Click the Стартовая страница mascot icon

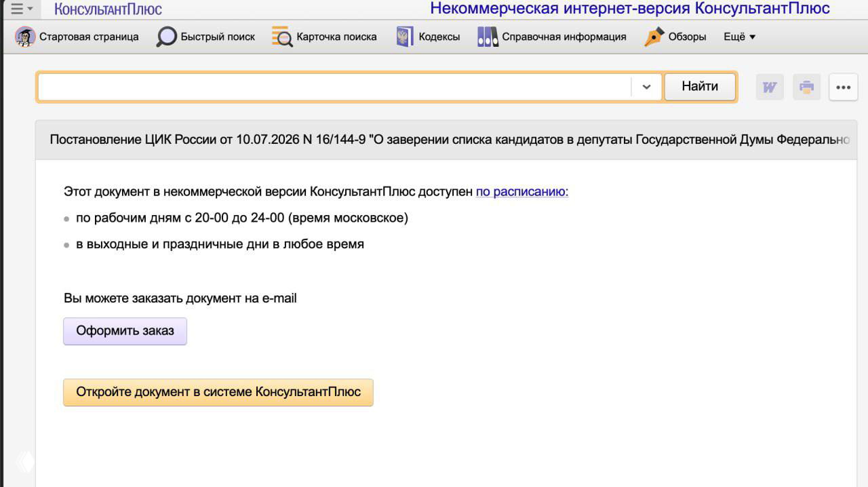tap(25, 37)
